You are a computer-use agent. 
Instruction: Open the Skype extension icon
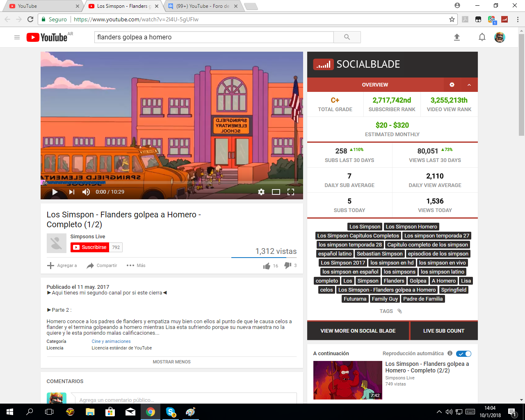491,19
